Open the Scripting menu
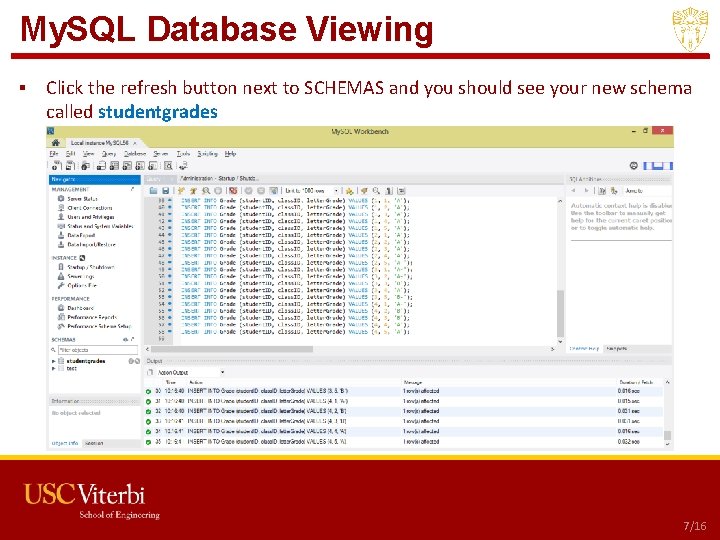Viewport: 720px width, 540px height. pos(207,154)
